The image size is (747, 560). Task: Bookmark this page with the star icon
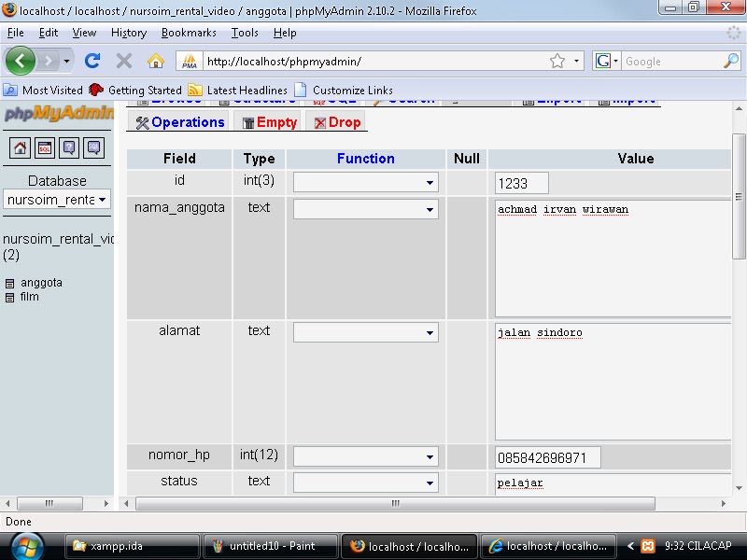(557, 61)
